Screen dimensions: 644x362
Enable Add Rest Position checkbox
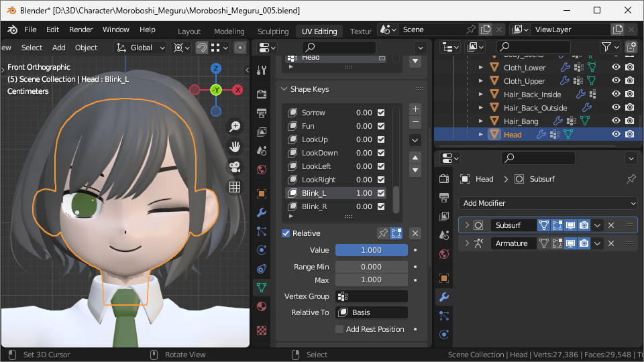pos(339,329)
